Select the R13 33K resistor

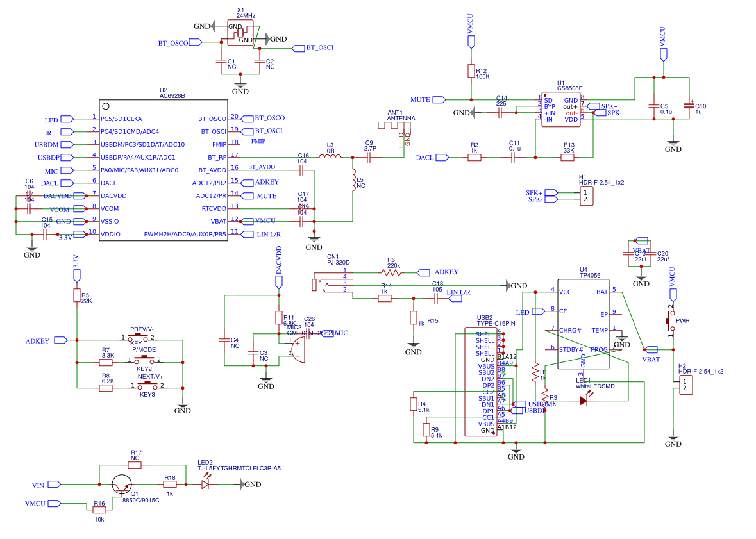(569, 157)
